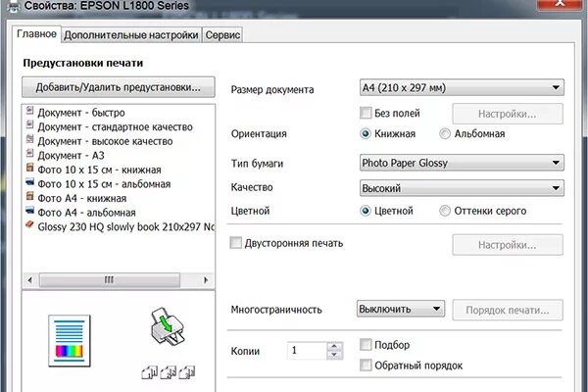Switch to the 'Сервис' tab

tap(222, 35)
